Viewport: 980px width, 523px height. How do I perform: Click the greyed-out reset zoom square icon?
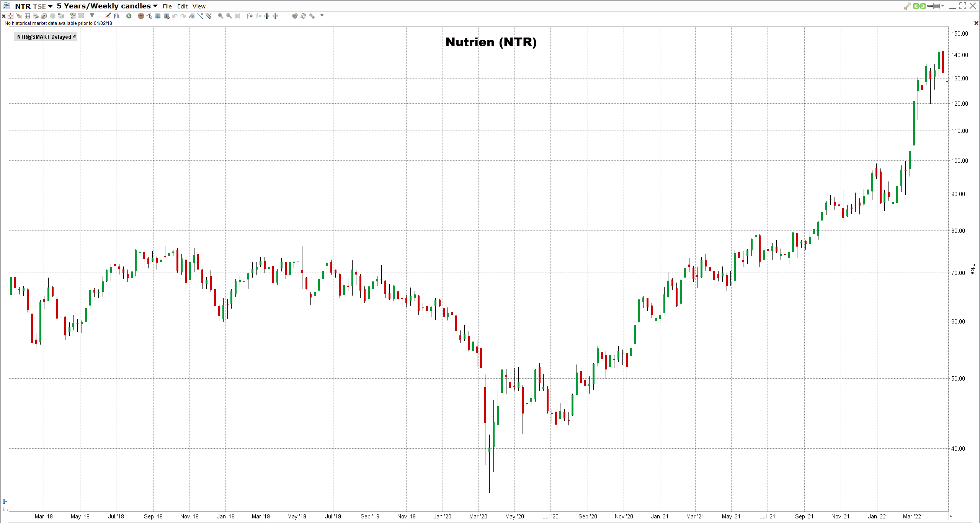click(x=237, y=16)
